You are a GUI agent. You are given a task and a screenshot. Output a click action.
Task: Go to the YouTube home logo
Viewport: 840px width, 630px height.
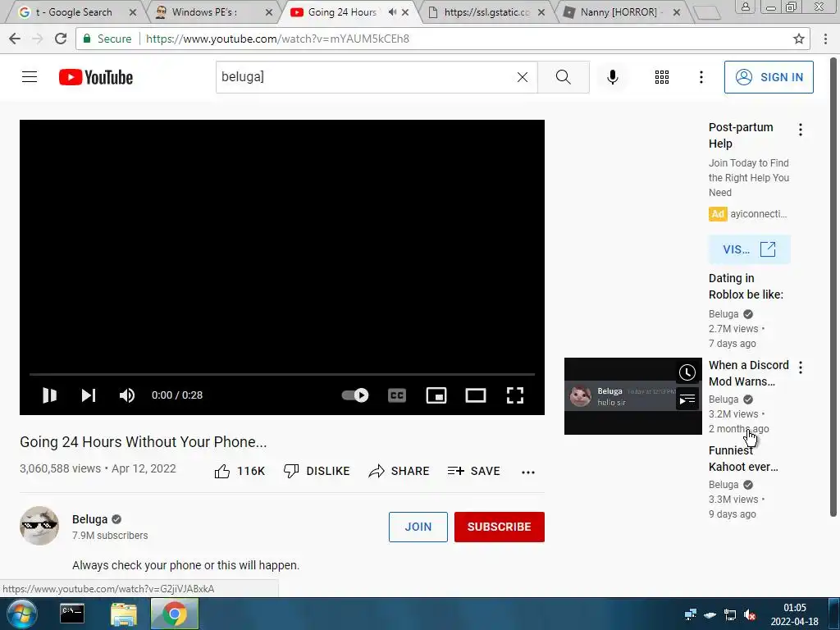coord(96,77)
